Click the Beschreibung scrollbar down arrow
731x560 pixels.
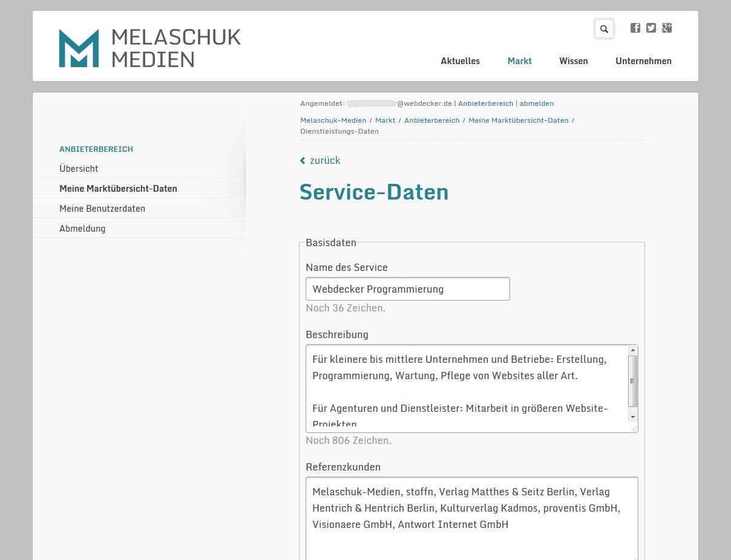[x=632, y=417]
